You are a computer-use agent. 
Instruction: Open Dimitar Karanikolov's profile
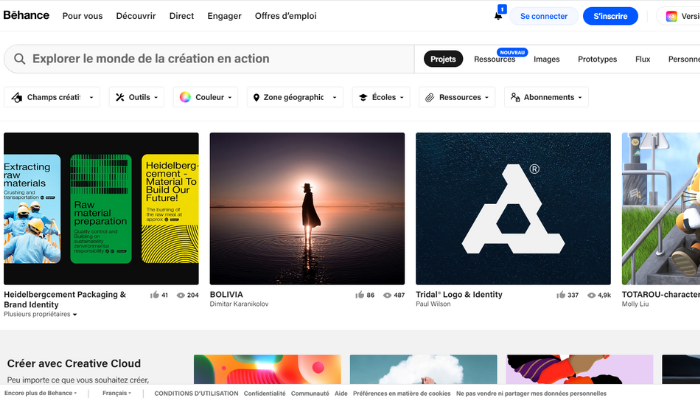tap(239, 304)
